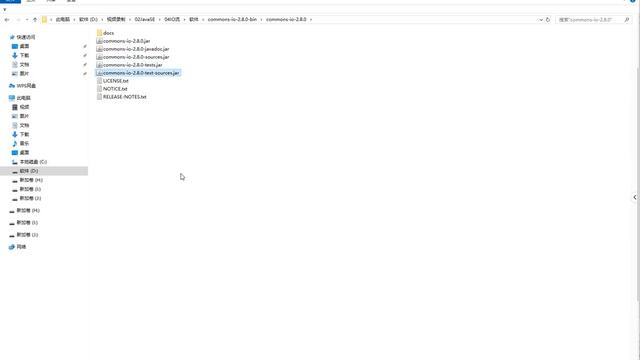Refresh the current folder view
This screenshot has width=640, height=360.
click(548, 20)
